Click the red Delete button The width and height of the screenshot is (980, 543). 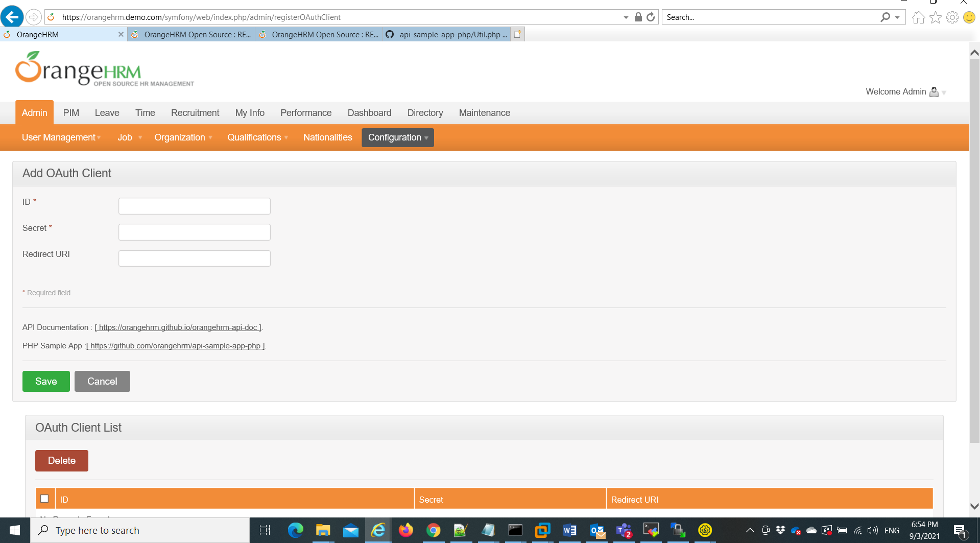click(x=61, y=460)
